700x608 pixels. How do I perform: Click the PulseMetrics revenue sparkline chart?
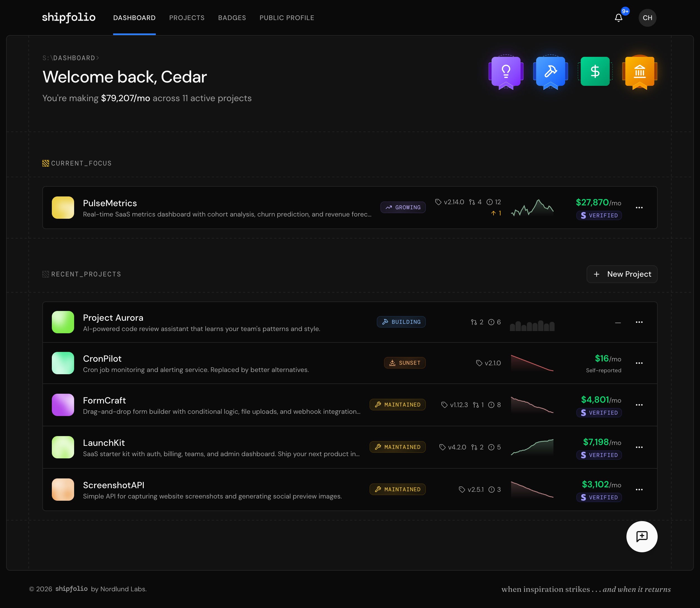[x=532, y=207]
